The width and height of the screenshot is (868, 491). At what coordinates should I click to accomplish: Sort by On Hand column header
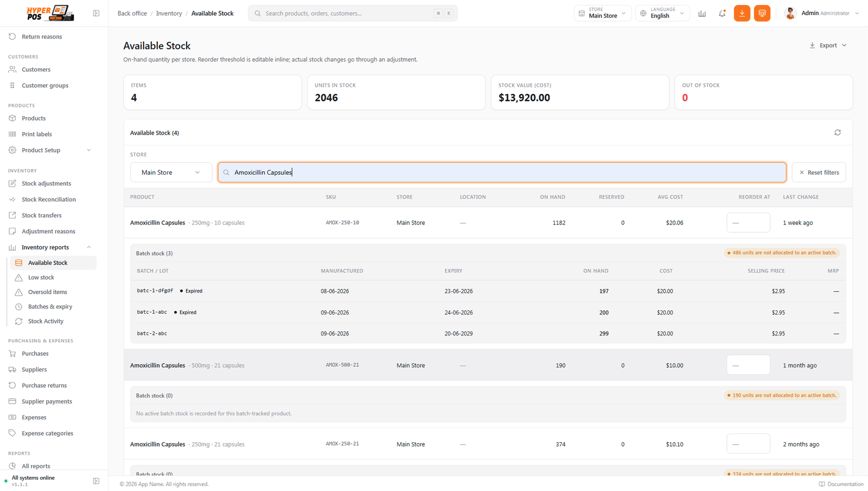(x=552, y=197)
